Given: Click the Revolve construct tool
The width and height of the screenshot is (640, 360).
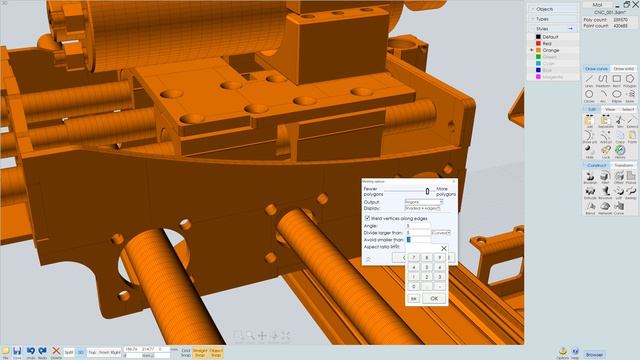Looking at the screenshot, I should (605, 193).
